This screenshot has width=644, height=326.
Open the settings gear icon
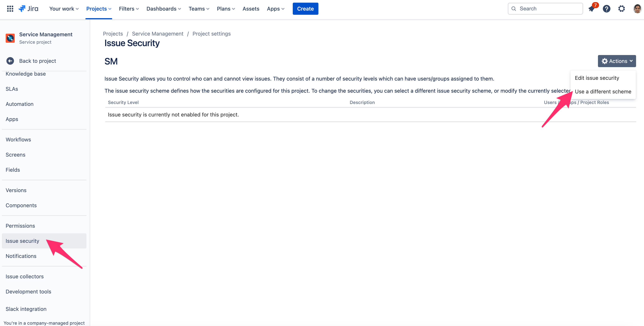[622, 9]
